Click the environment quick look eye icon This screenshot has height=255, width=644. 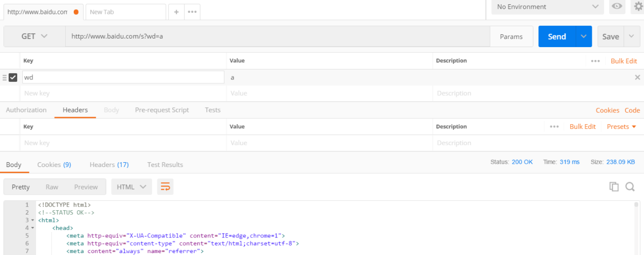(x=617, y=6)
